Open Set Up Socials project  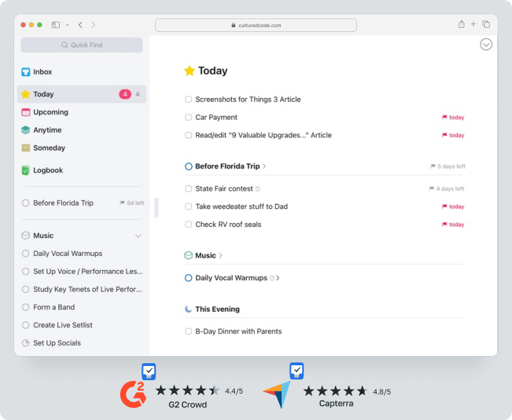82,343
